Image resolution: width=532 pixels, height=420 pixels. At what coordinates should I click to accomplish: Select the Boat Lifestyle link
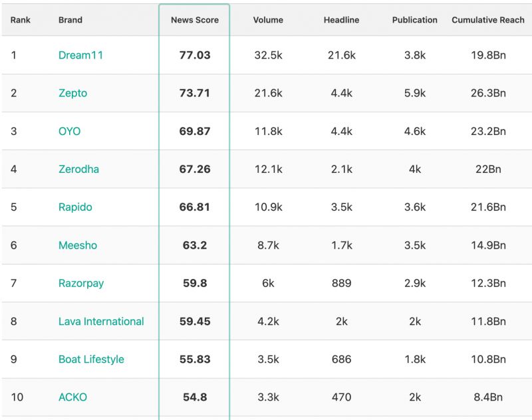(91, 359)
